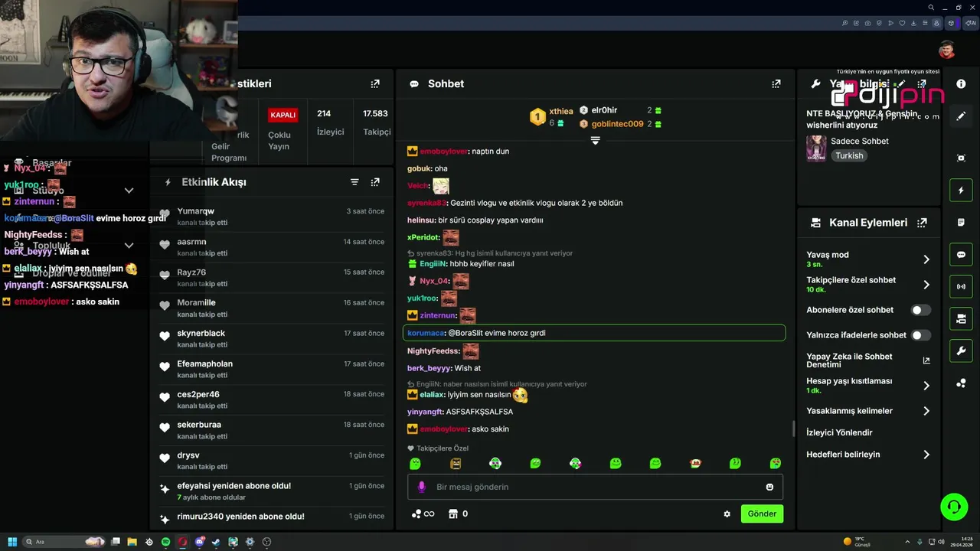
Task: Select the last green heart-eyes emote
Action: (x=776, y=464)
